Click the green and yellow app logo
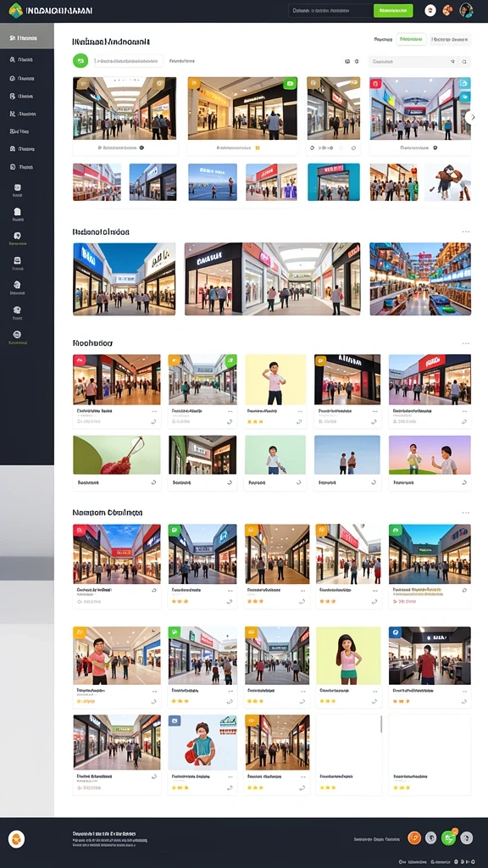This screenshot has width=488, height=868. pos(15,10)
